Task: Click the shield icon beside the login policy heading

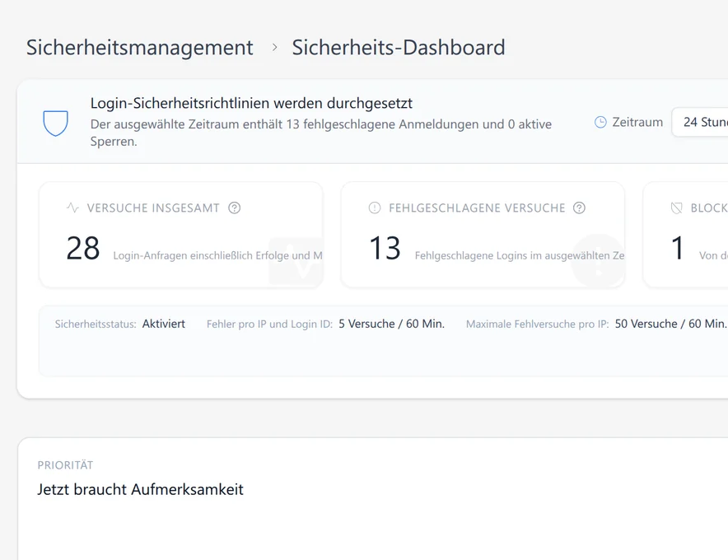Action: point(56,123)
